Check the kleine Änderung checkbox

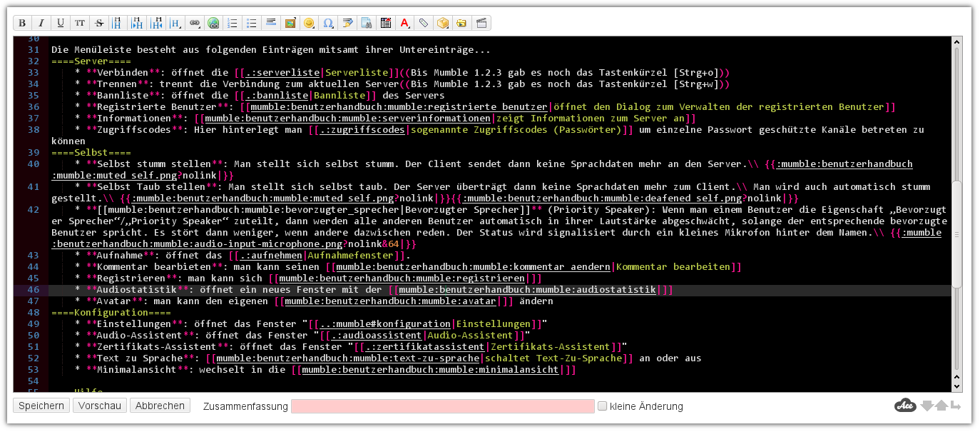click(603, 406)
